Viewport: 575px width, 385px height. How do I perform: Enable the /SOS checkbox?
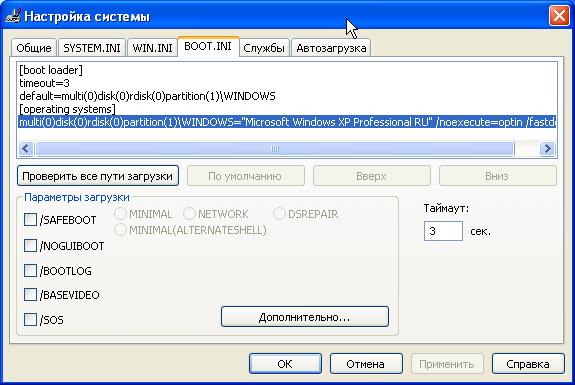(x=30, y=319)
